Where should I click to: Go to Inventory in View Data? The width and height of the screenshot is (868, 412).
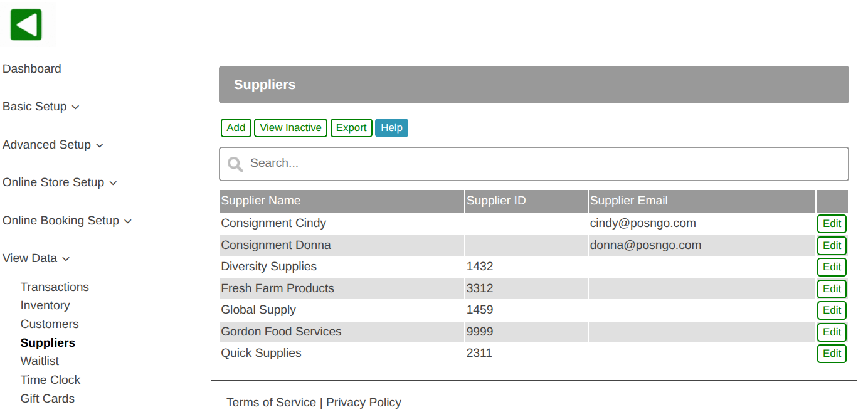coord(45,305)
